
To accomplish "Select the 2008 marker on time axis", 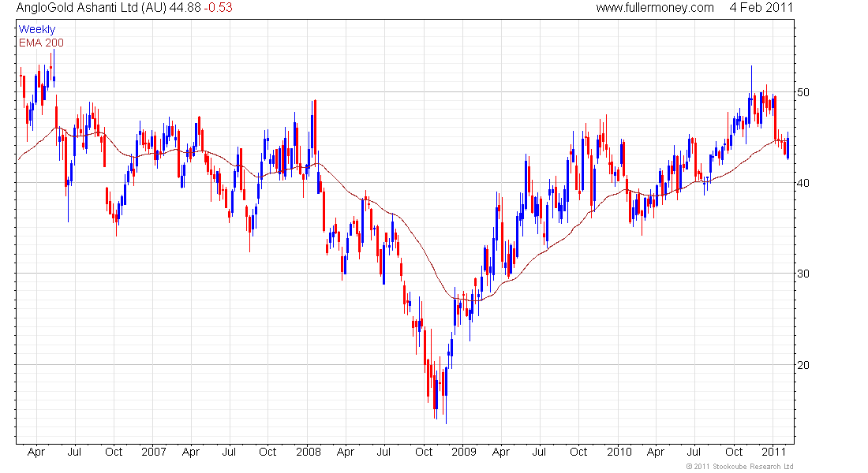I will pos(308,453).
